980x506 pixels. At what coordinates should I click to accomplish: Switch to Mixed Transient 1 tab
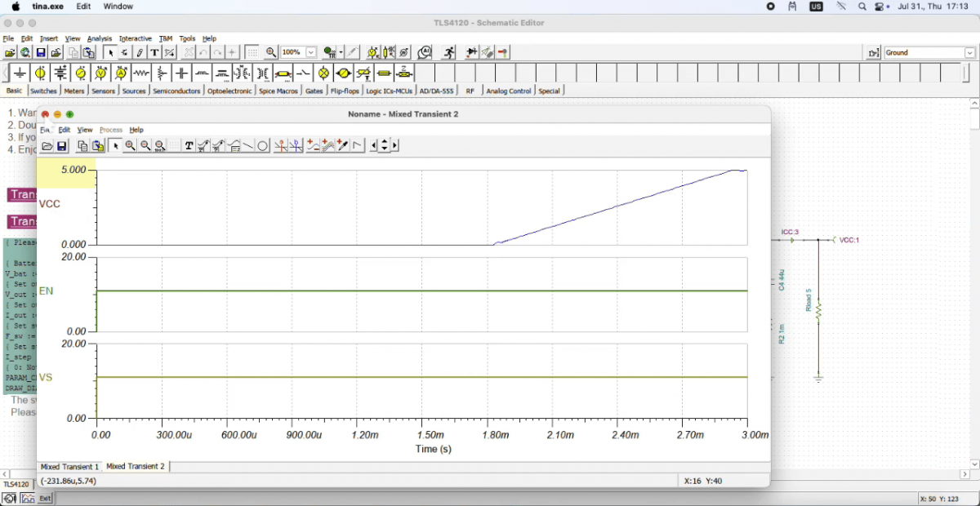pos(69,467)
